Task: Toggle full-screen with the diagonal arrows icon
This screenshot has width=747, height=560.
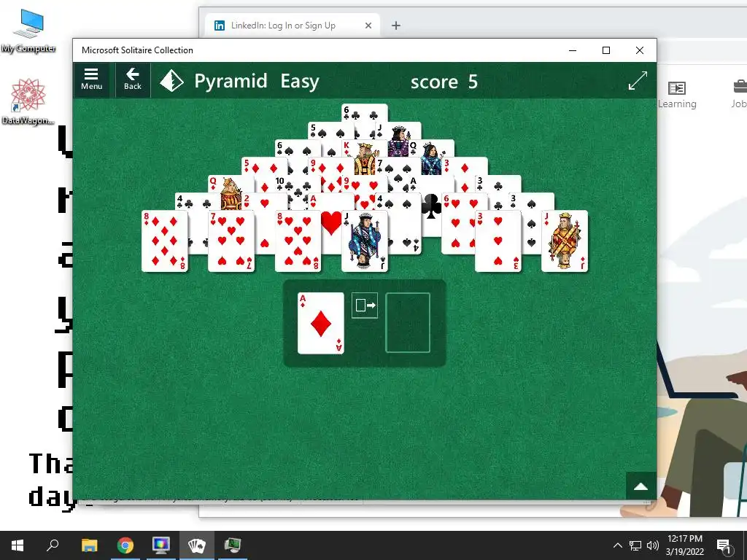Action: (638, 80)
